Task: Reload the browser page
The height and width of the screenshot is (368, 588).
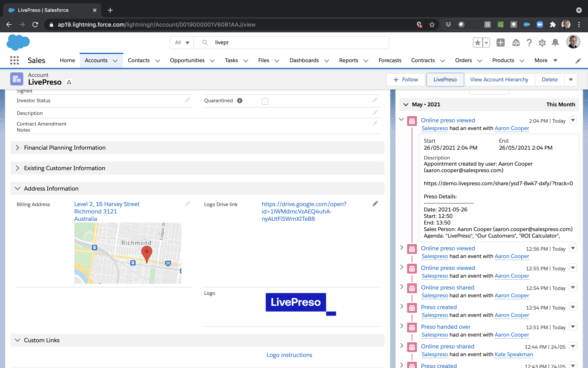Action: pyautogui.click(x=35, y=25)
